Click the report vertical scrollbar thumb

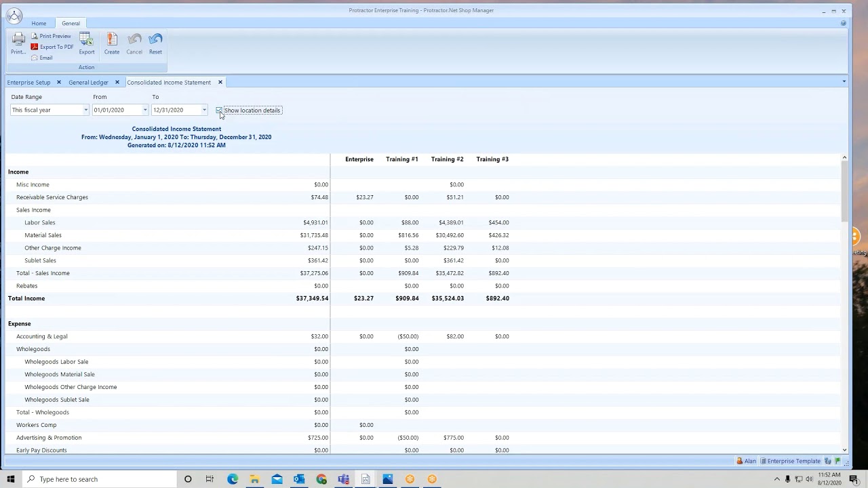coord(844,191)
